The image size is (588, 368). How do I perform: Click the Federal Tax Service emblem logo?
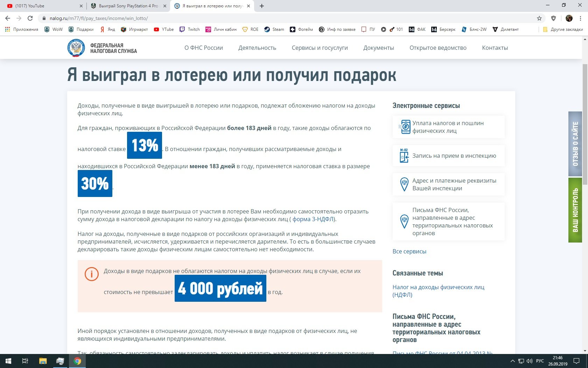(x=76, y=48)
